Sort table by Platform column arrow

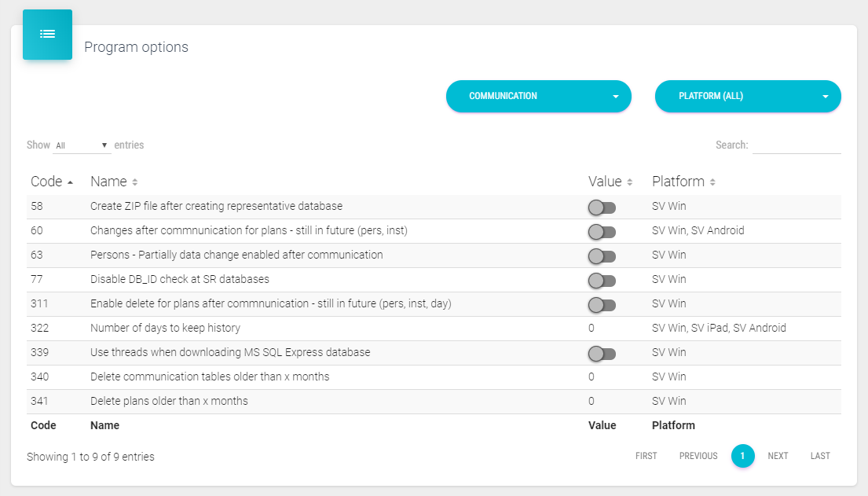coord(712,182)
